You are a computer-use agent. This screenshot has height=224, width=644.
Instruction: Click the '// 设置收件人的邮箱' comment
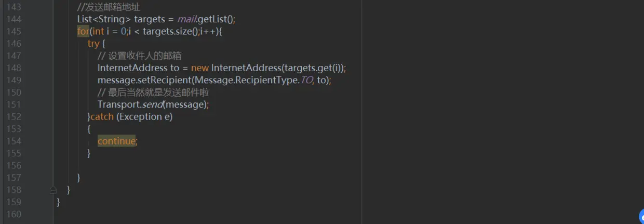[139, 56]
